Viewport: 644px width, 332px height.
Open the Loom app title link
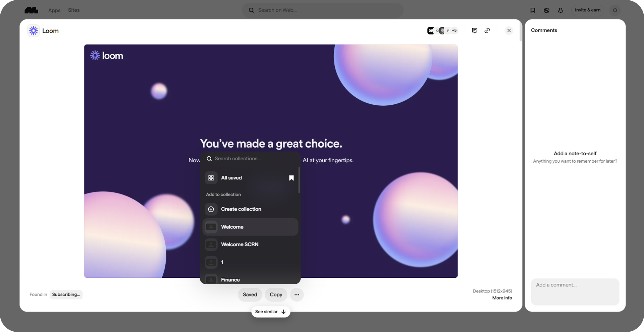50,31
